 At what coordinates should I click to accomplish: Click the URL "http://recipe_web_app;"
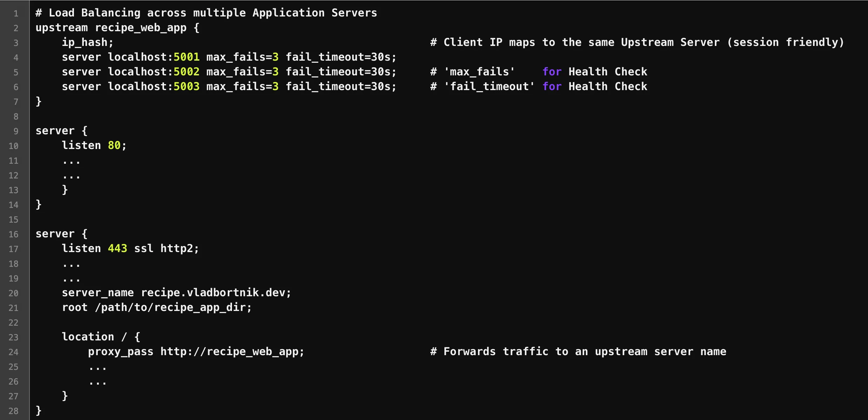pos(232,352)
